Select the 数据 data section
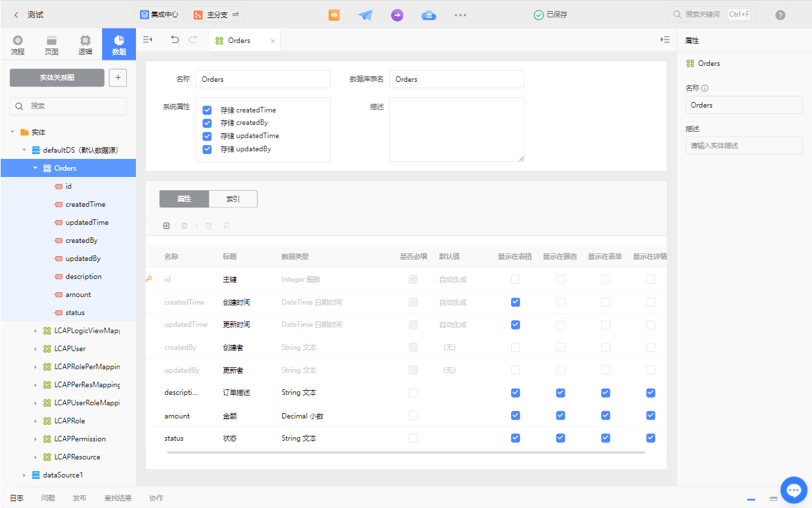Viewport: 812px width, 508px height. (119, 44)
